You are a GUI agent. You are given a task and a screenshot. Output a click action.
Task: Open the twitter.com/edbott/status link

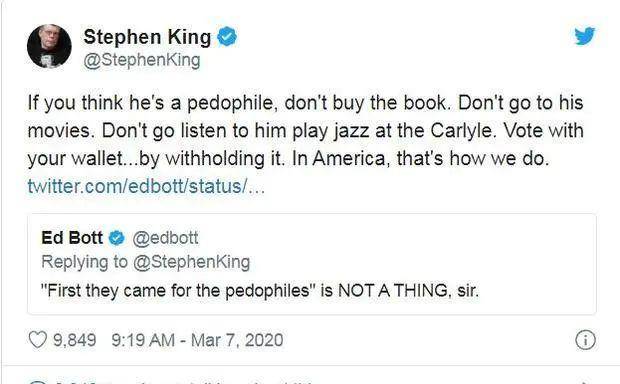click(x=146, y=186)
